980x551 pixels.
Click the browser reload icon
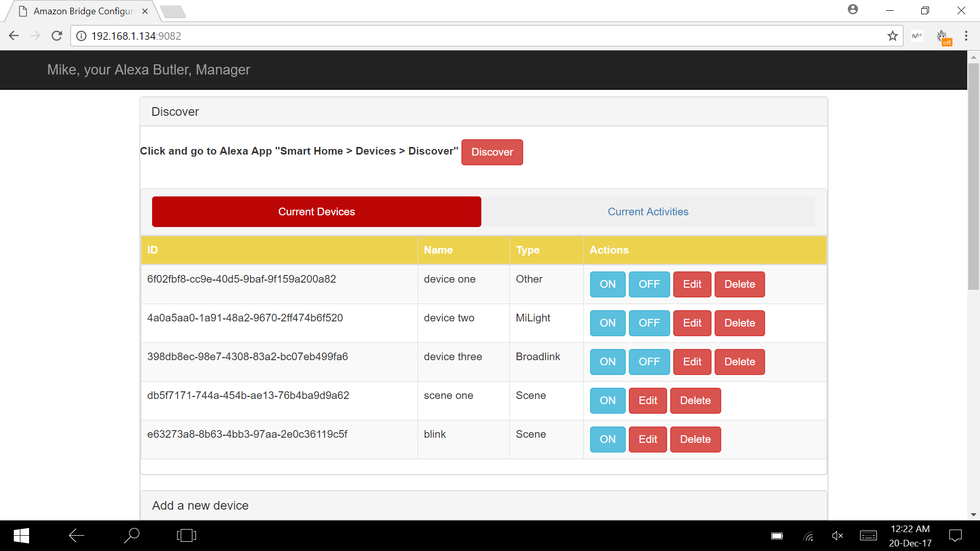click(x=57, y=36)
